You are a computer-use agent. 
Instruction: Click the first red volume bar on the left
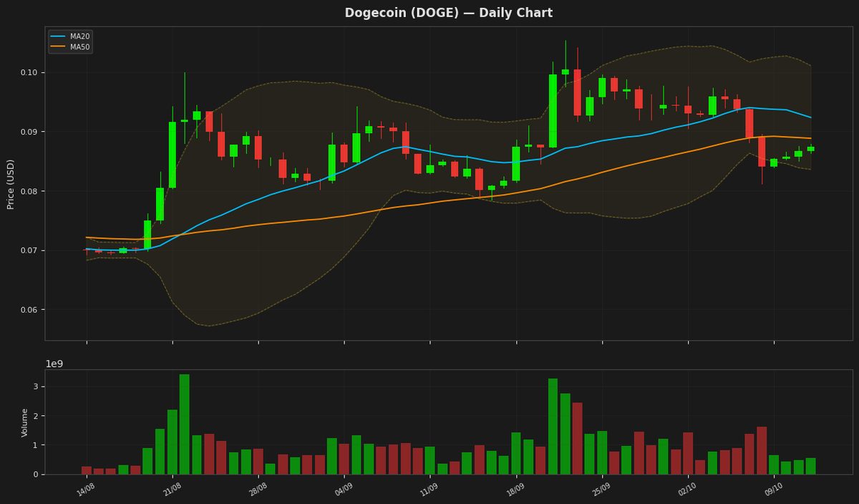click(x=87, y=470)
